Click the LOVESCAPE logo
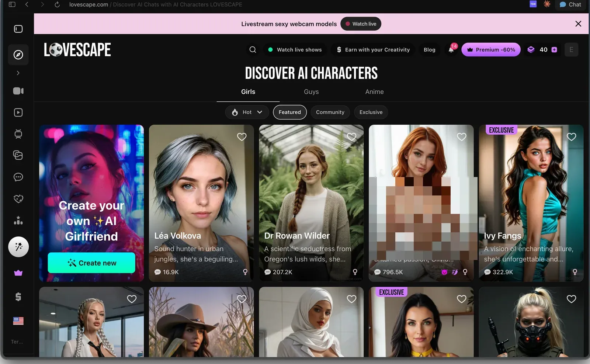 coord(77,50)
